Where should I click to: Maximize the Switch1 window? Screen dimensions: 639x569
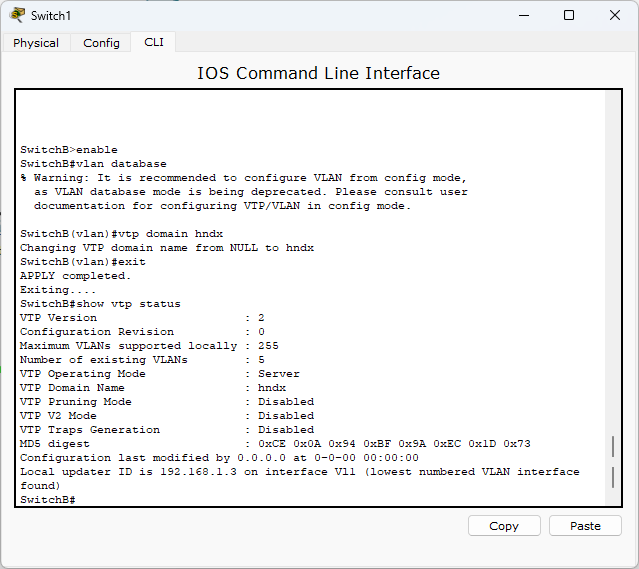[569, 15]
